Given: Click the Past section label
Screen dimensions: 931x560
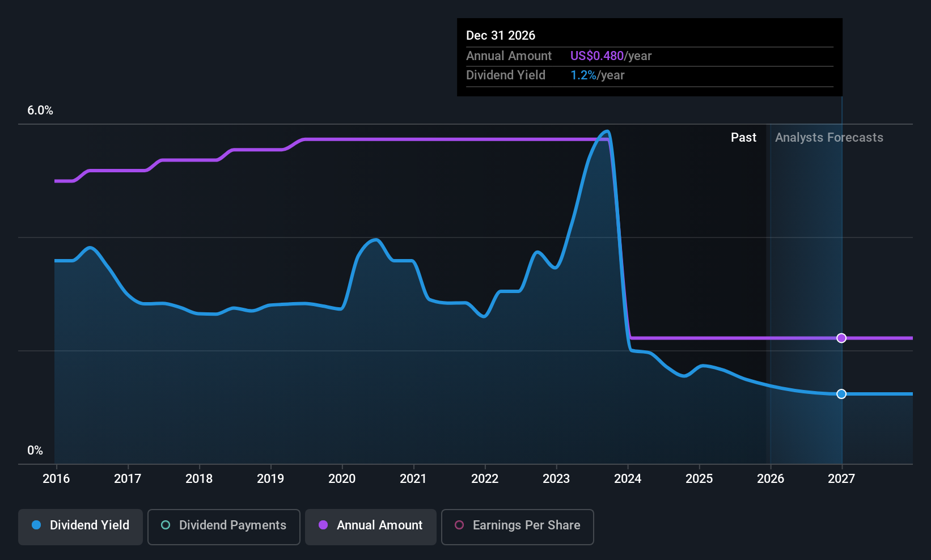Looking at the screenshot, I should click(743, 138).
